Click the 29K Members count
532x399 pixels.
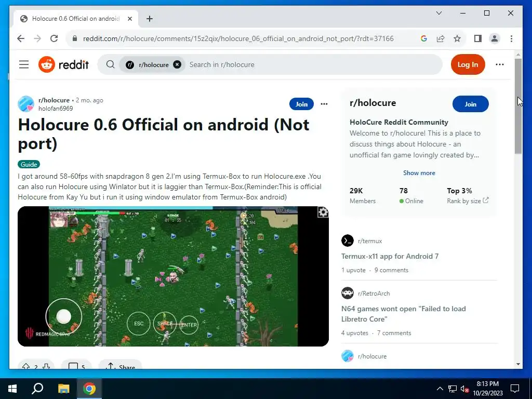coord(362,195)
